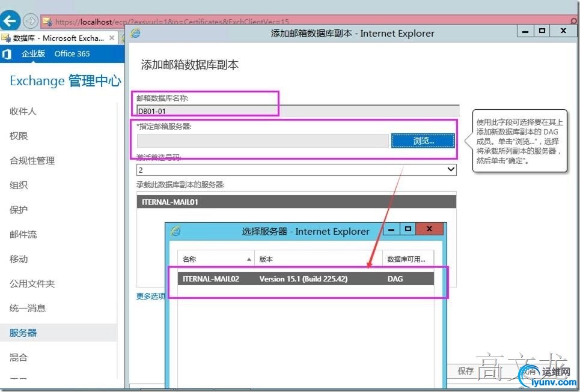Click the 数据库可用... column header
This screenshot has height=392, width=580.
[x=408, y=259]
